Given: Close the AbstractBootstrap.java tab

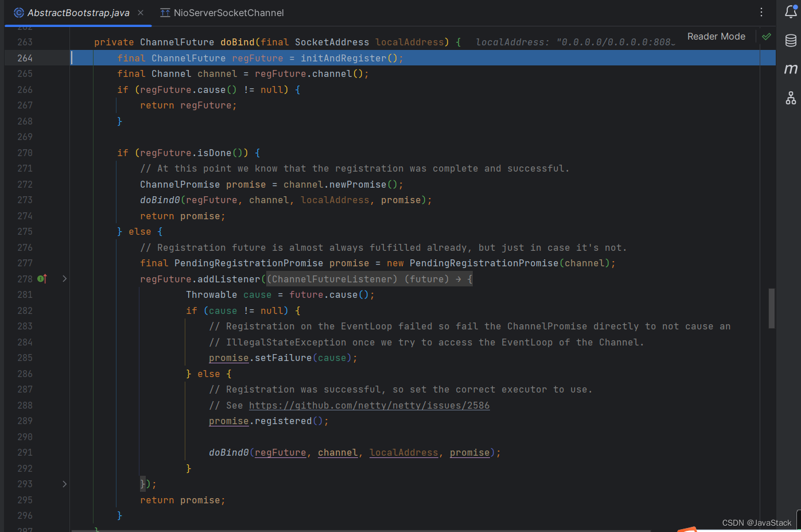Looking at the screenshot, I should (141, 13).
